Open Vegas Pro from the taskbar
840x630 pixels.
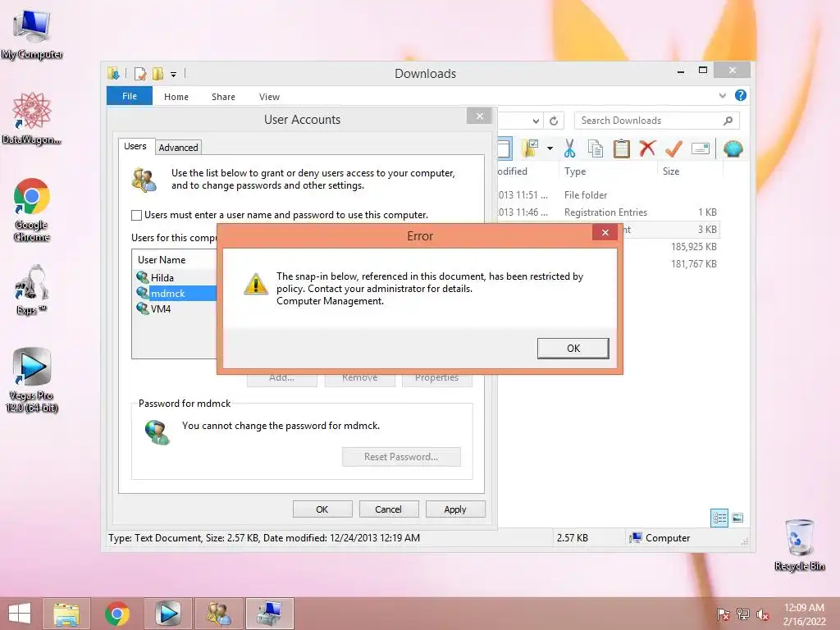coord(167,614)
